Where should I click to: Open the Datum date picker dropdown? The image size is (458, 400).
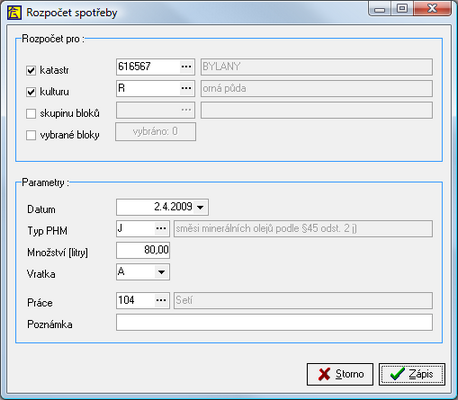[x=200, y=207]
